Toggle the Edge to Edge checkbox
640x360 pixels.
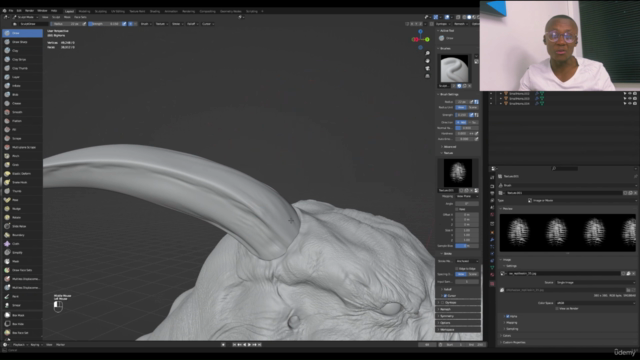[457, 269]
